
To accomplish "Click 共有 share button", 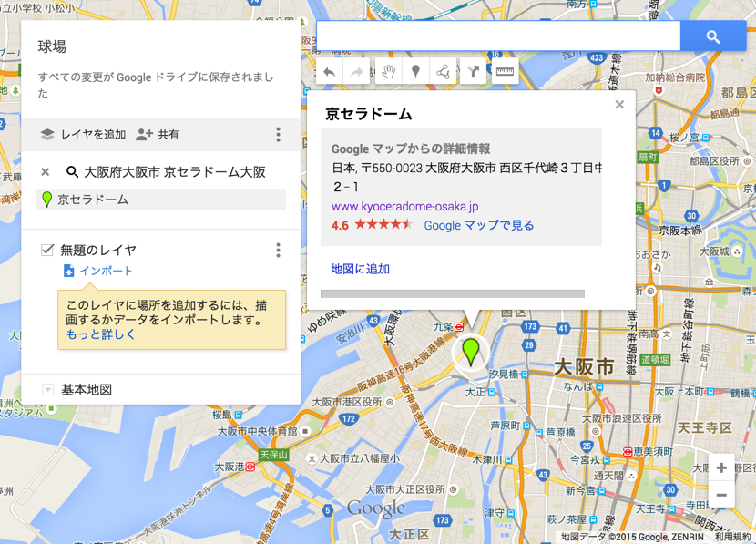I will [x=158, y=135].
